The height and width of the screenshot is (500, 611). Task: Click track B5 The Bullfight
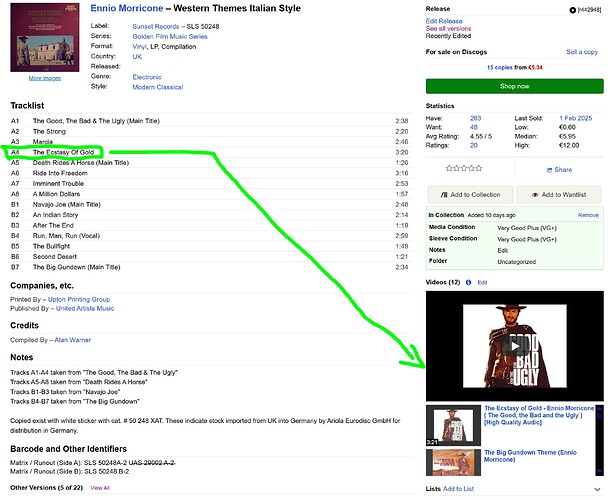pyautogui.click(x=51, y=247)
